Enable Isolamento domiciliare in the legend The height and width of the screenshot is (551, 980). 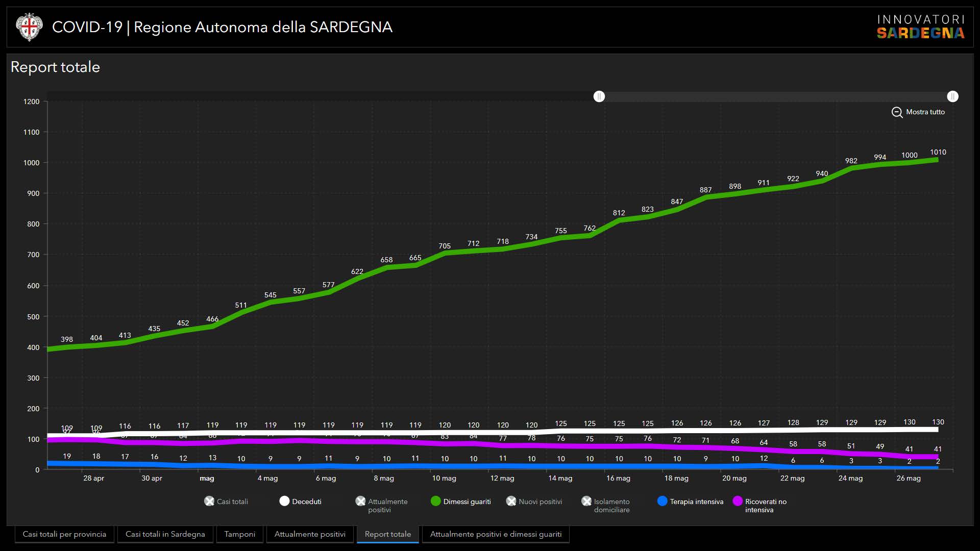(586, 502)
